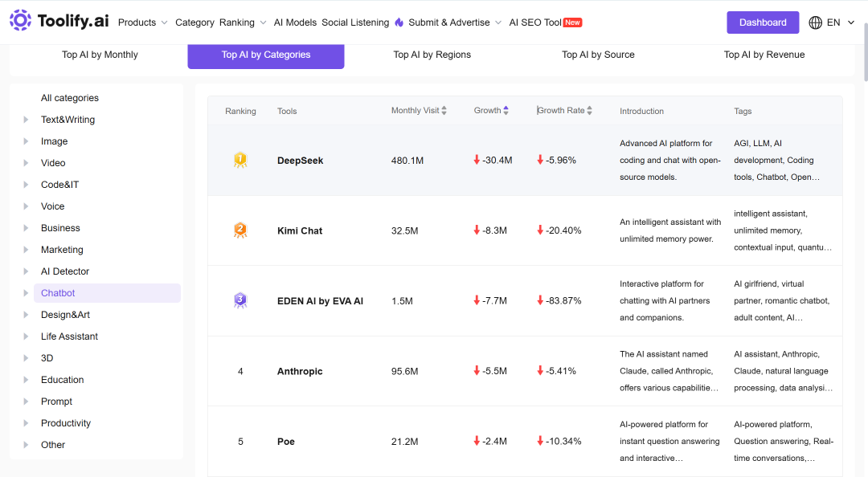This screenshot has height=477, width=868.
Task: Open EDEN AI by EVA AI page
Action: [x=320, y=301]
